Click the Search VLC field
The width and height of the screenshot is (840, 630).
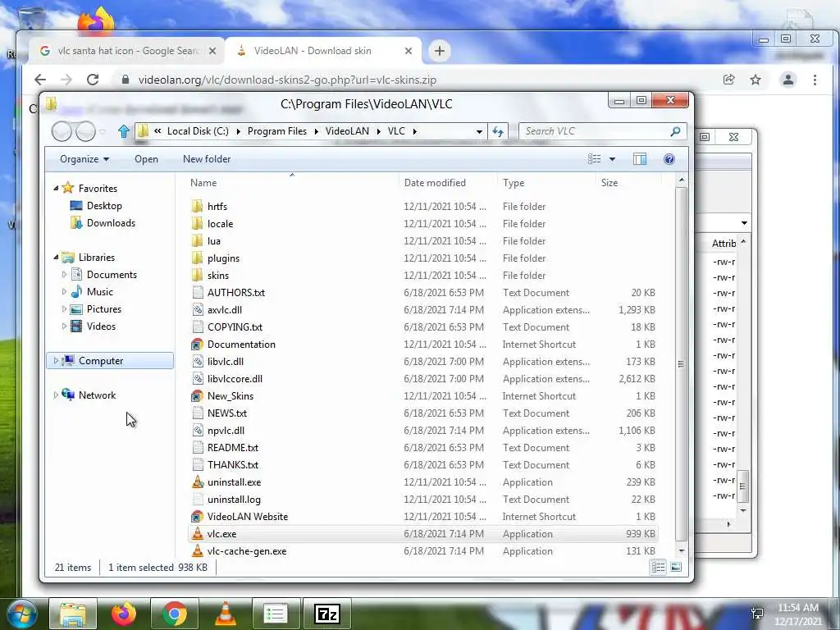click(595, 131)
